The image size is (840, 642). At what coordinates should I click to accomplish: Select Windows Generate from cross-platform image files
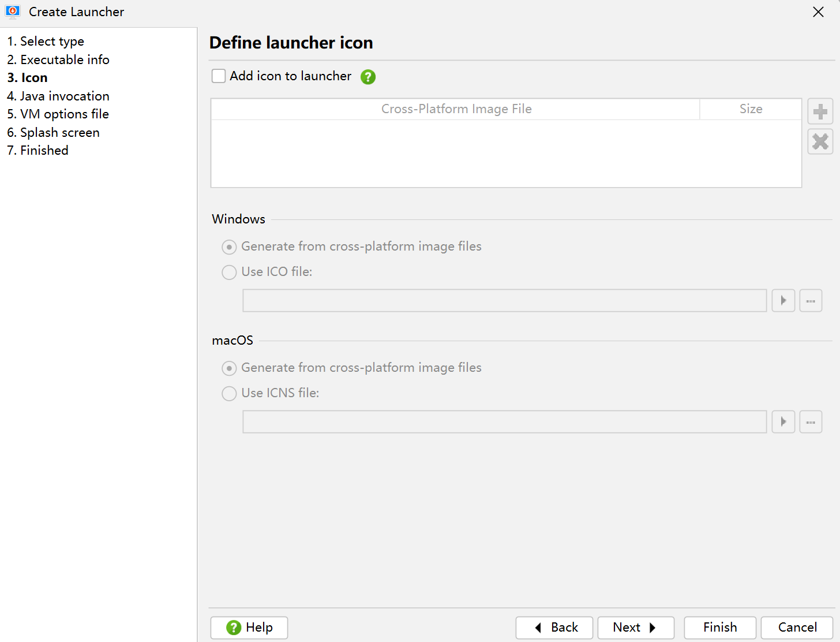351,247
